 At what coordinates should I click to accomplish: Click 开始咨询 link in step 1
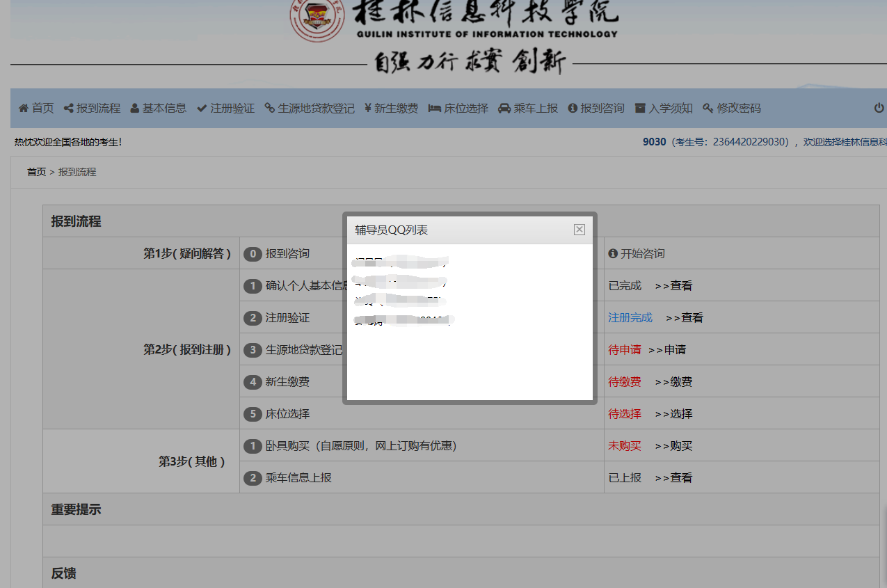tap(642, 254)
